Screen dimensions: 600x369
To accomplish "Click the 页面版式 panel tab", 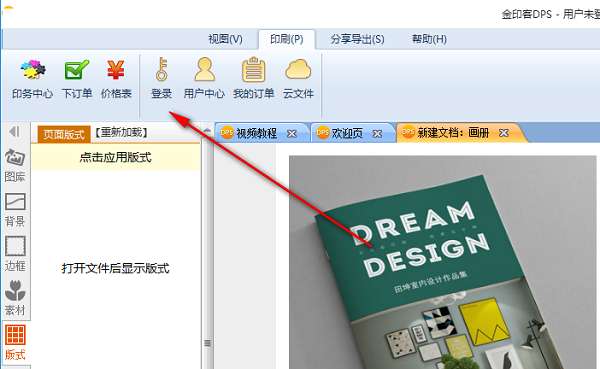I will [64, 134].
